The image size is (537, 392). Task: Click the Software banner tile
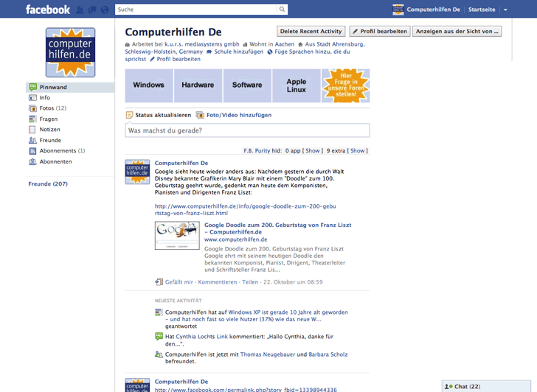point(247,85)
